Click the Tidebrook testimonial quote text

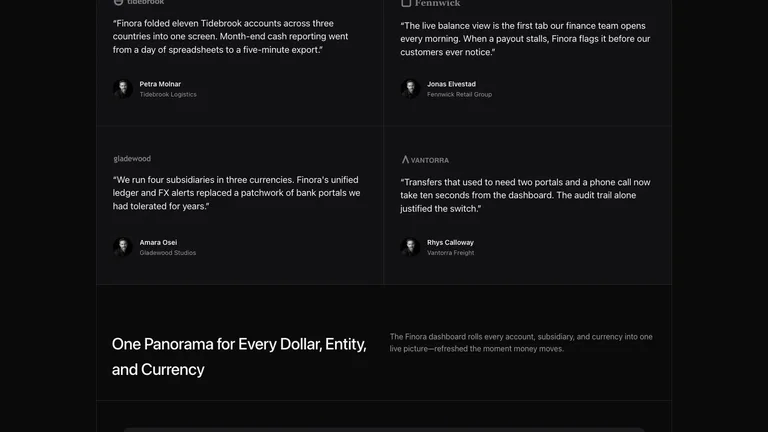tap(231, 37)
